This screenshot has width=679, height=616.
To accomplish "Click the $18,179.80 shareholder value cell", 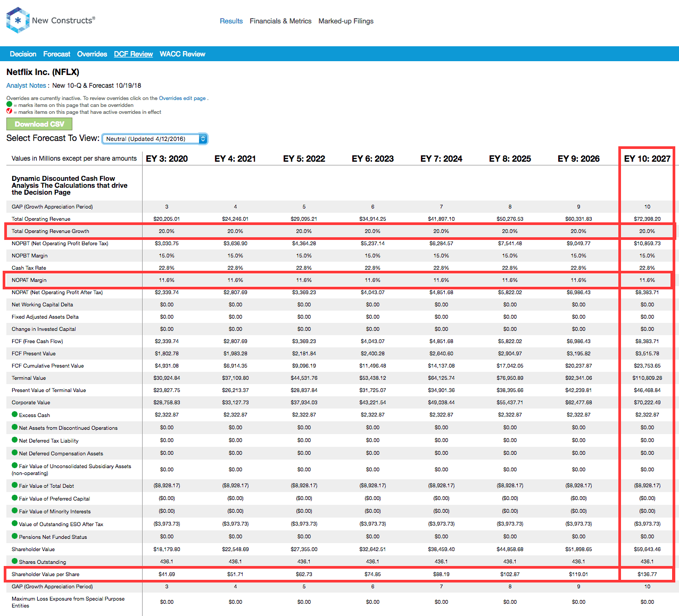I will 167,550.
